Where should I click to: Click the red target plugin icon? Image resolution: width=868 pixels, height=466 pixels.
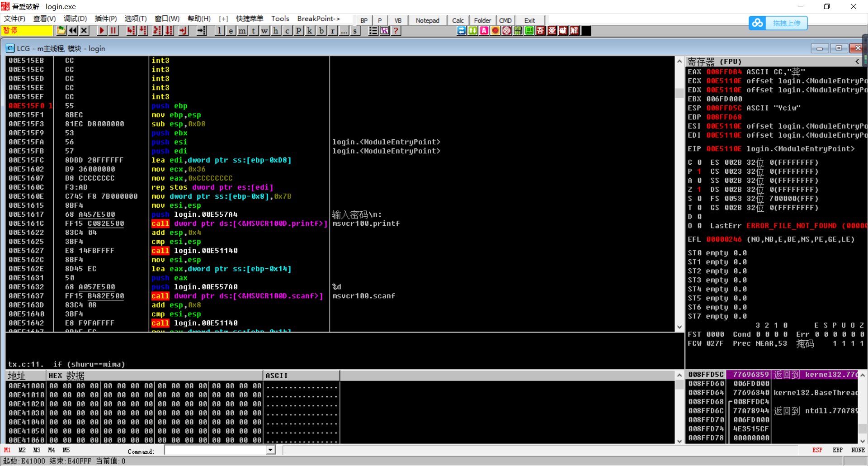tap(506, 31)
